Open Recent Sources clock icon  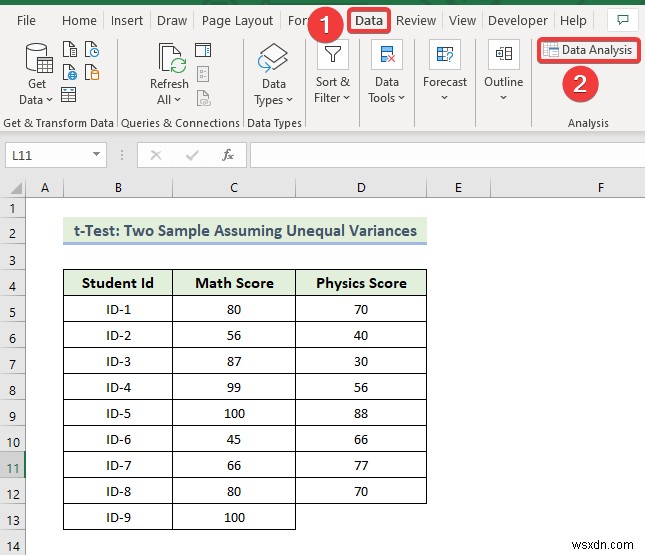pos(92,49)
